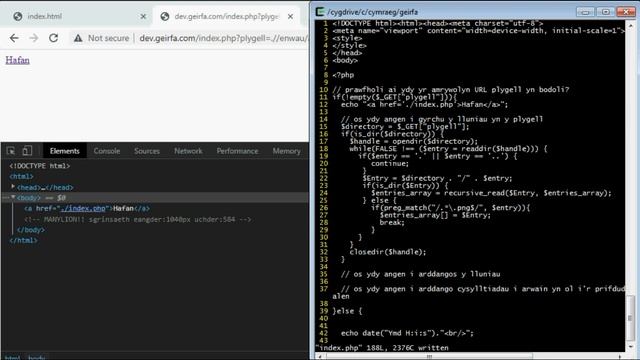Click the html breadcrumb at DevTools bottom
640x360 pixels.
click(13, 357)
